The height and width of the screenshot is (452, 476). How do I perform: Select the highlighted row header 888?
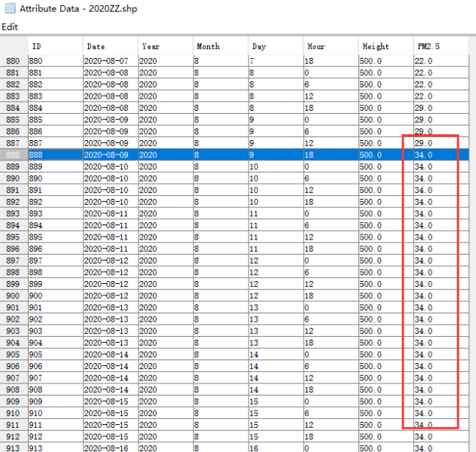tap(14, 154)
